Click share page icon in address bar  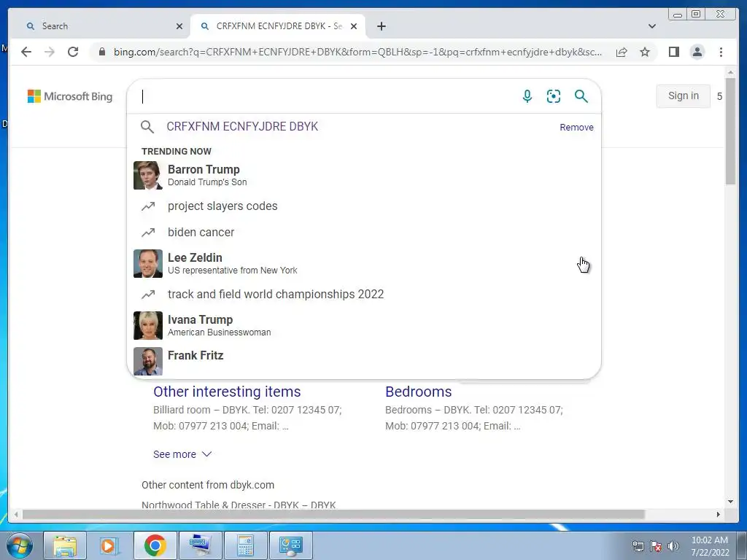[x=622, y=52]
